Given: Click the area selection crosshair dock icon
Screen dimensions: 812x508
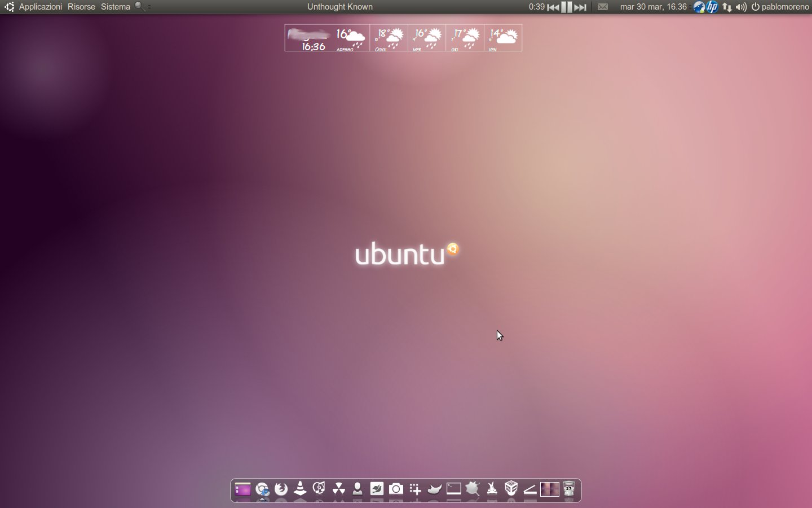Looking at the screenshot, I should tap(415, 489).
